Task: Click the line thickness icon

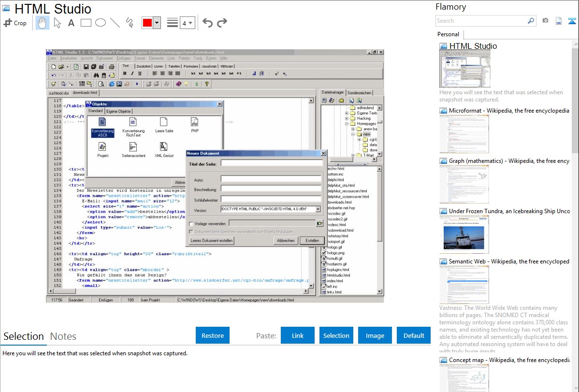Action: 172,23
